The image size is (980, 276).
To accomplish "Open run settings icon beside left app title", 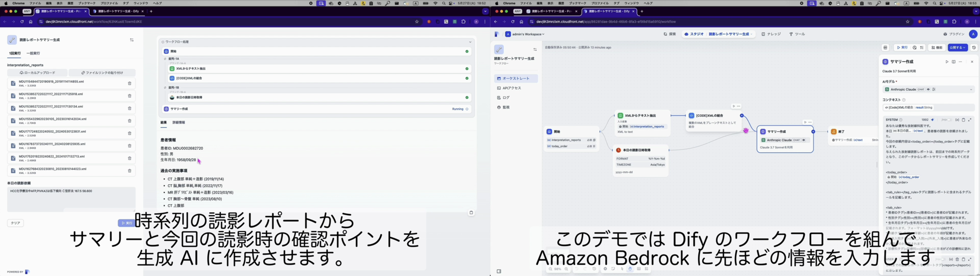I will [x=132, y=40].
